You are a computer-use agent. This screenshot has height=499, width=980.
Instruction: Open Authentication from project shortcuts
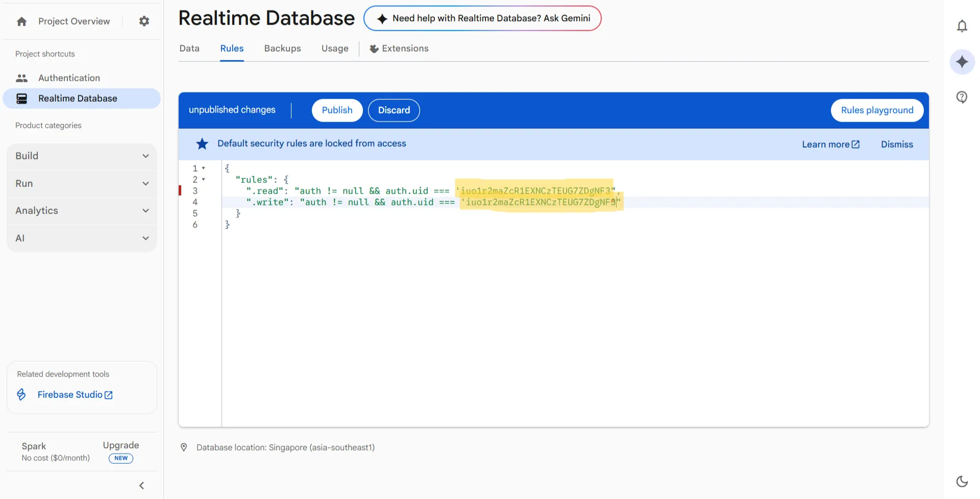pyautogui.click(x=69, y=78)
